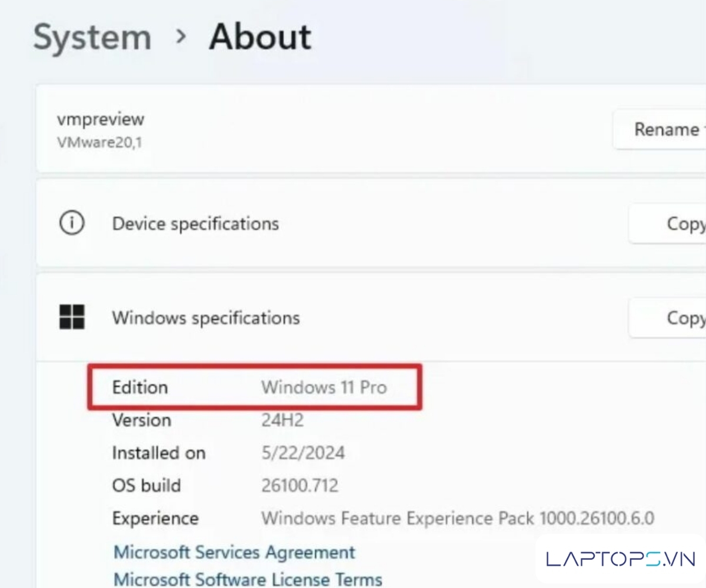Click the Windows Feature Experience Pack value
The width and height of the screenshot is (706, 588).
coord(458,519)
